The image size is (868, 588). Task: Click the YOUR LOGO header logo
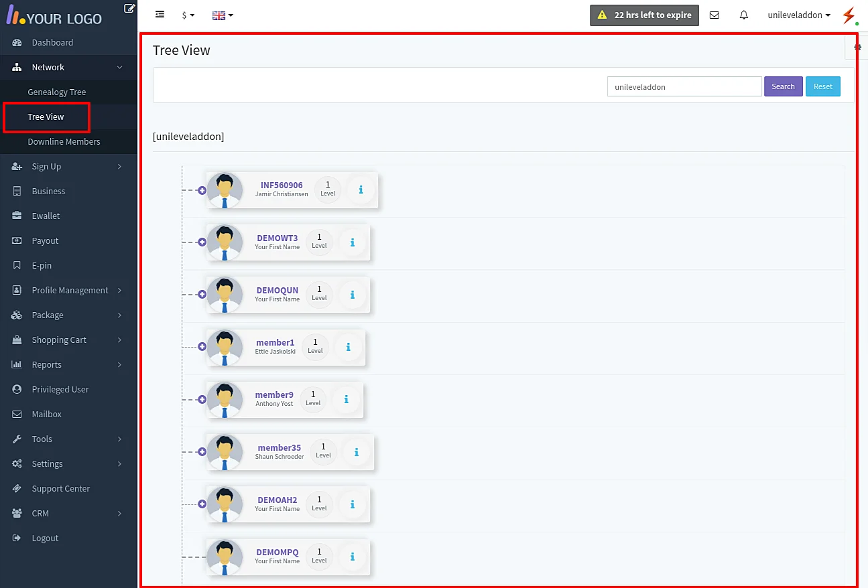(54, 17)
